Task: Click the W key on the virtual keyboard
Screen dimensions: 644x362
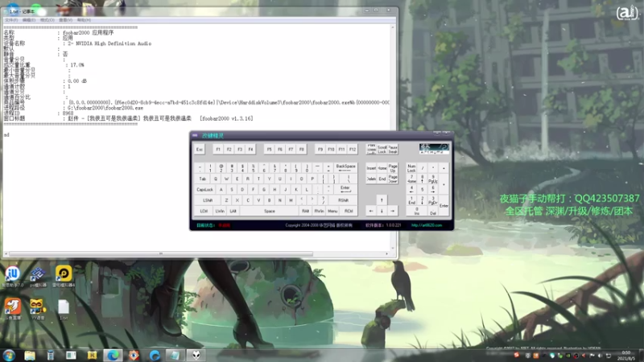Action: pos(226,179)
